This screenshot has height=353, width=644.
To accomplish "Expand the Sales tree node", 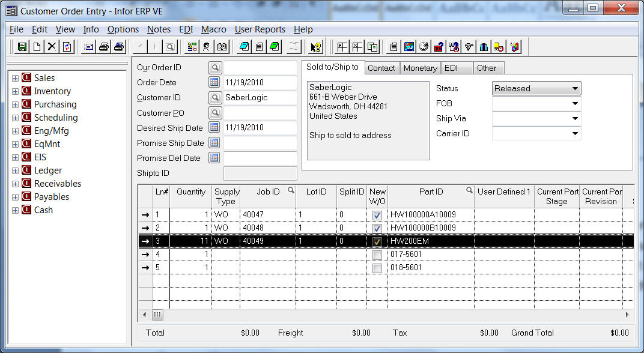I will [15, 79].
